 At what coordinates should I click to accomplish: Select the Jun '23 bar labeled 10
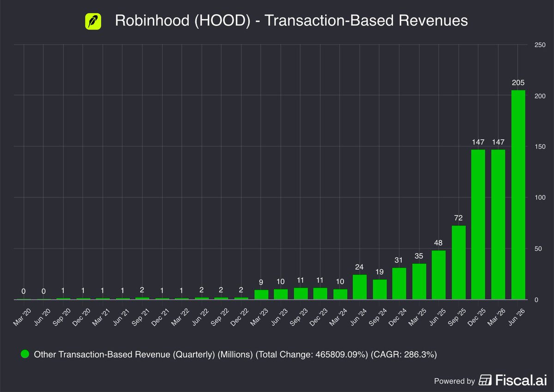tap(281, 294)
